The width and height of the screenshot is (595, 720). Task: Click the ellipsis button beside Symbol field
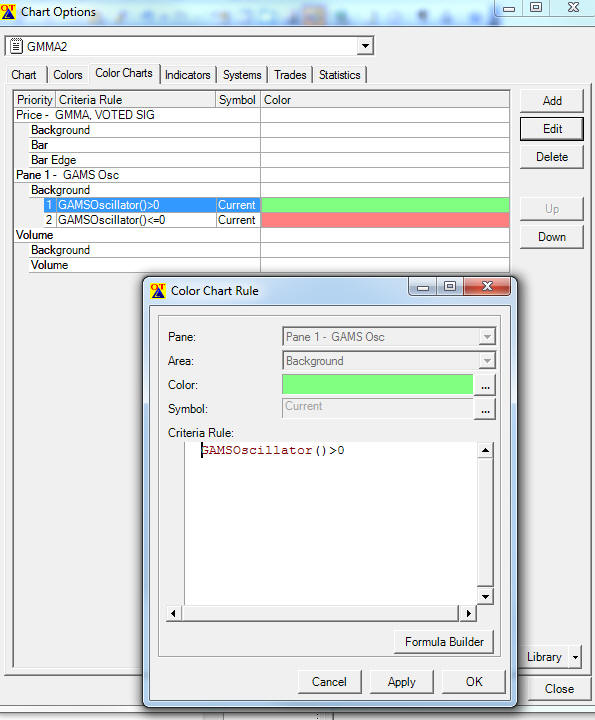point(485,409)
